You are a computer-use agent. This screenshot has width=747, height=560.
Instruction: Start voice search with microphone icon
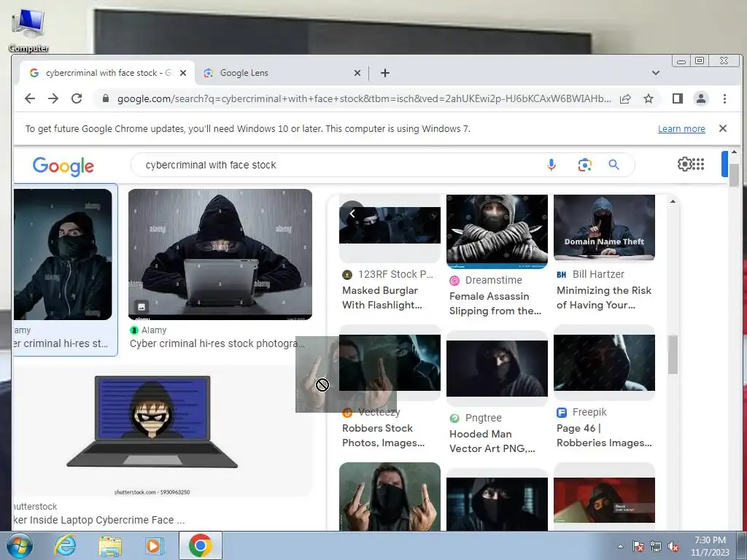click(x=551, y=165)
